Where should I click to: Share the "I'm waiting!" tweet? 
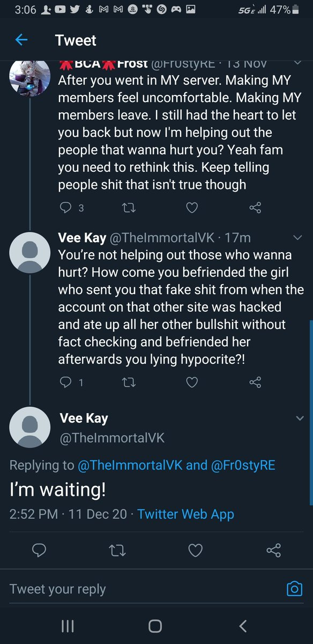[x=273, y=550]
